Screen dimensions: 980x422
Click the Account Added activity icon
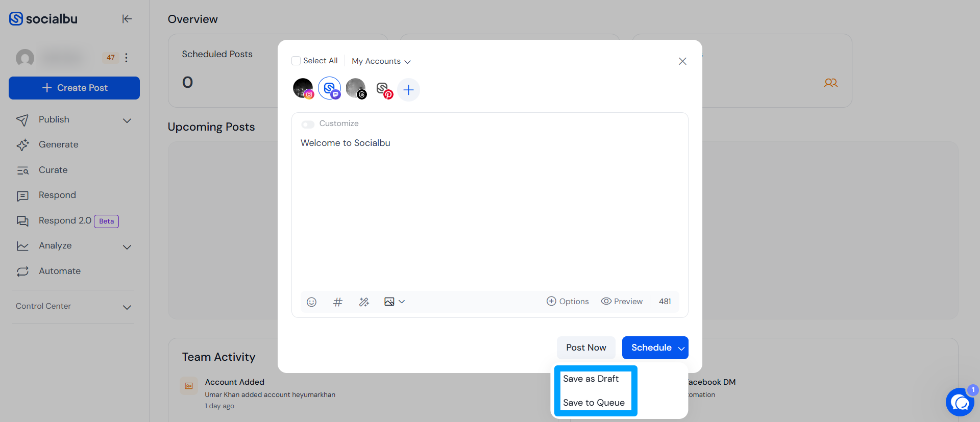click(189, 386)
